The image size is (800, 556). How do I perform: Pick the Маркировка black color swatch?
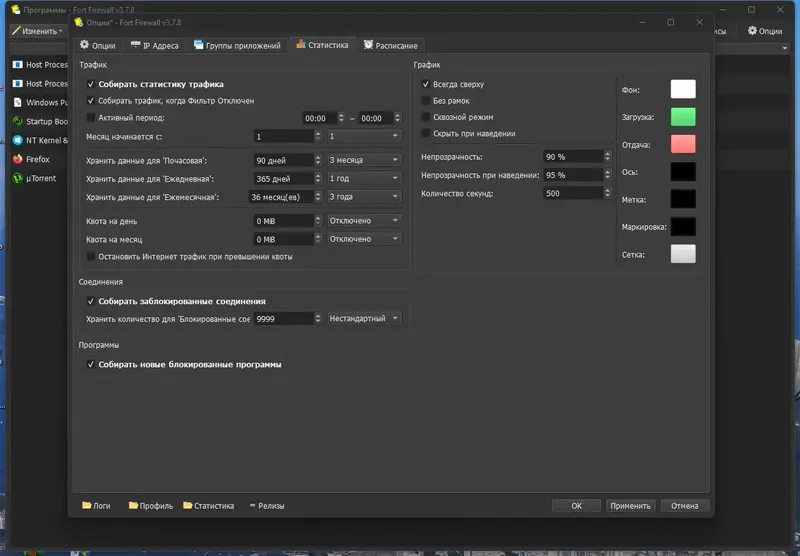[x=683, y=226]
